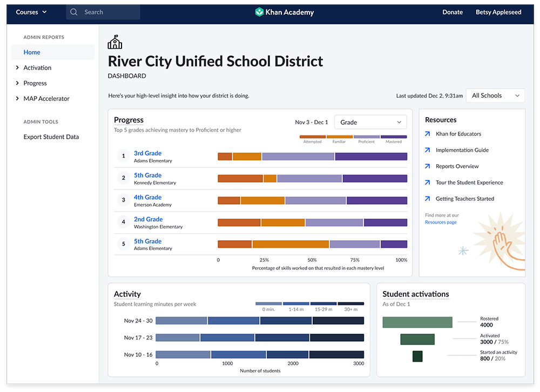Image resolution: width=540 pixels, height=392 pixels.
Task: Expand the MAP Accelerator sidebar section
Action: click(18, 99)
